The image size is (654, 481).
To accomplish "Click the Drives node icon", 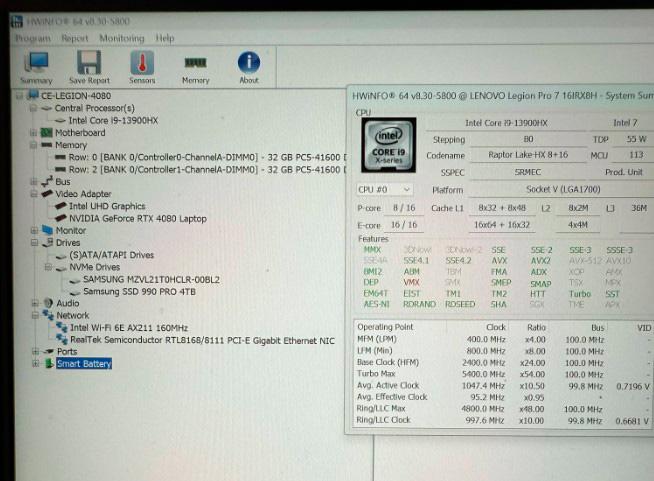I will click(x=48, y=242).
